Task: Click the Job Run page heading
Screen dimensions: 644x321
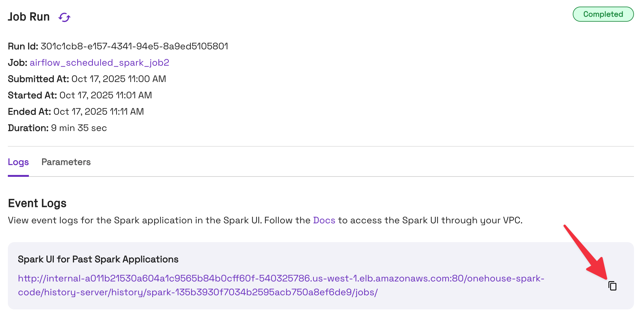Action: pos(29,17)
